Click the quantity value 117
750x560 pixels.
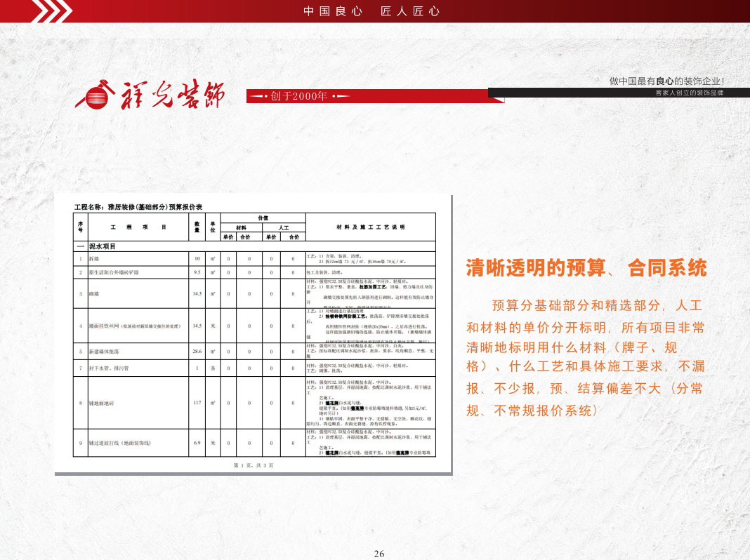pyautogui.click(x=197, y=403)
